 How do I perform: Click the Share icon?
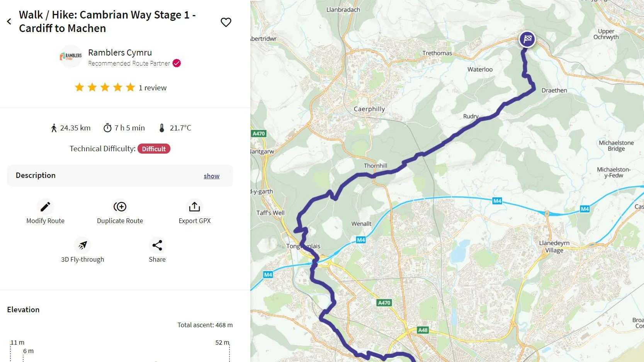pyautogui.click(x=157, y=245)
